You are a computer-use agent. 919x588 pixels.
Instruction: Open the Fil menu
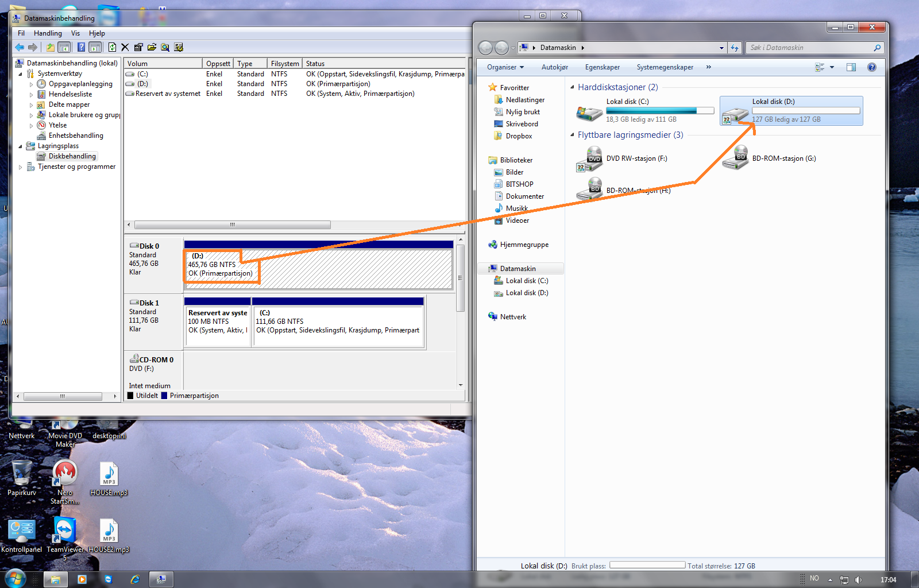[x=21, y=33]
